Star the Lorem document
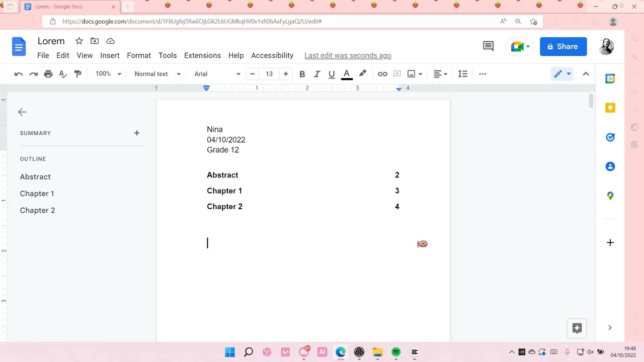 coord(79,41)
